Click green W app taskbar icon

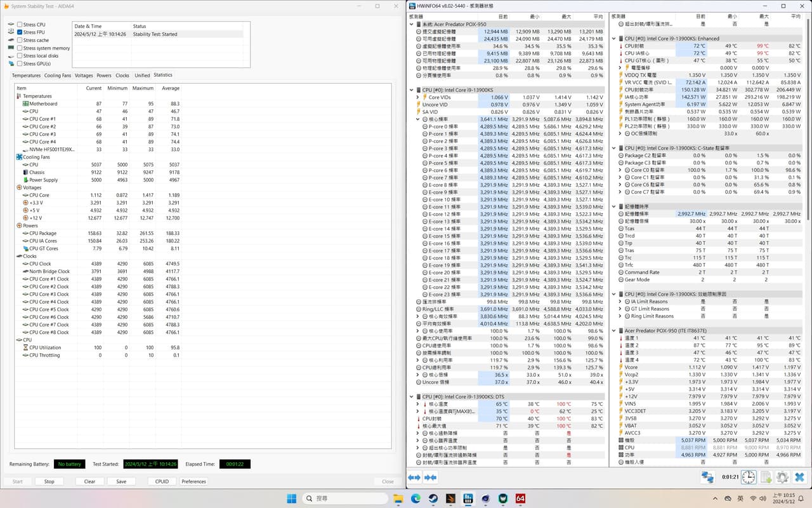click(x=503, y=498)
